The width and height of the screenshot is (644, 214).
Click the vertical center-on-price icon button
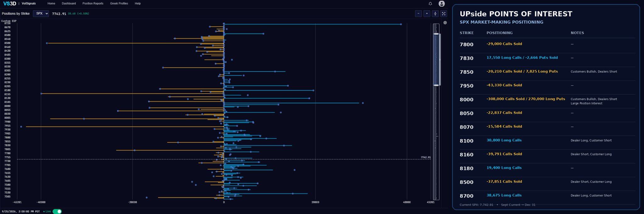435,13
